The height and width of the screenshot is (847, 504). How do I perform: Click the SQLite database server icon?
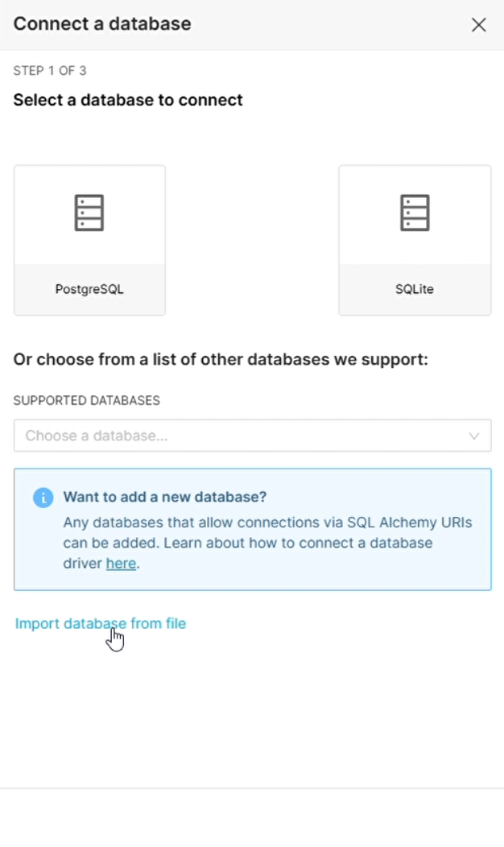tap(415, 213)
